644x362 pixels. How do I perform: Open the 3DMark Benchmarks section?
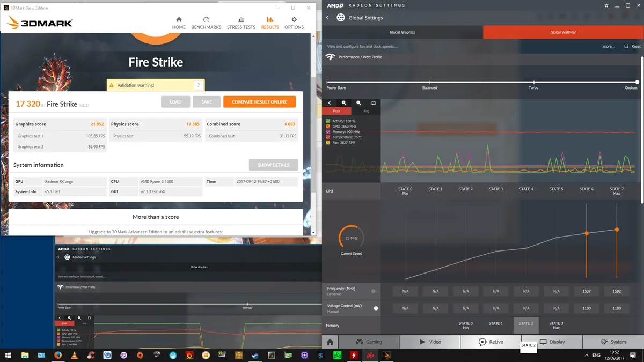[x=206, y=23]
